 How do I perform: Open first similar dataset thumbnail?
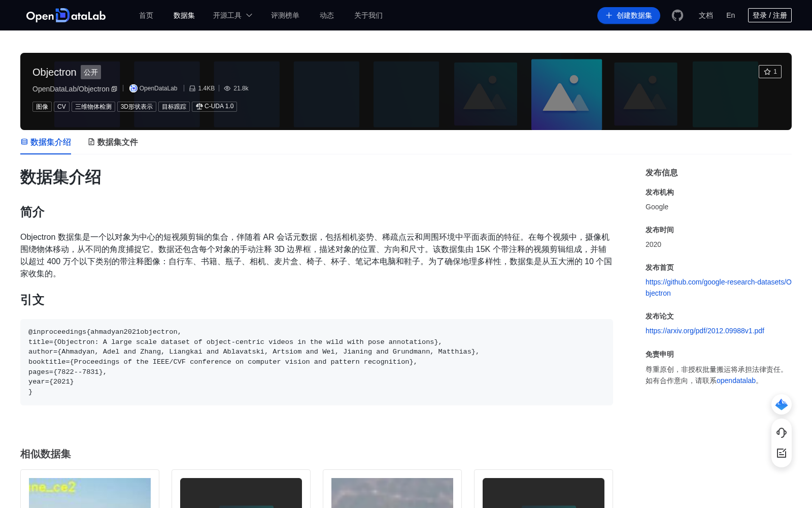click(90, 493)
